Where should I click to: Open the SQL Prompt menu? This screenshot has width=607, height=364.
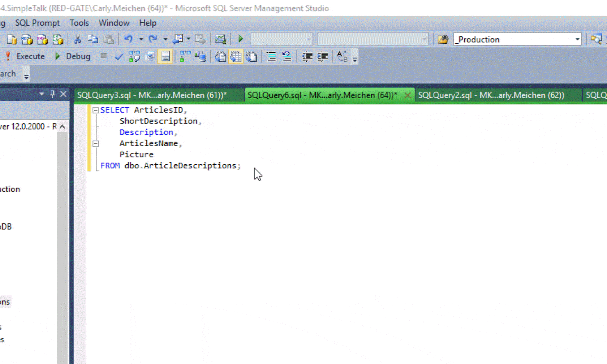coord(37,23)
